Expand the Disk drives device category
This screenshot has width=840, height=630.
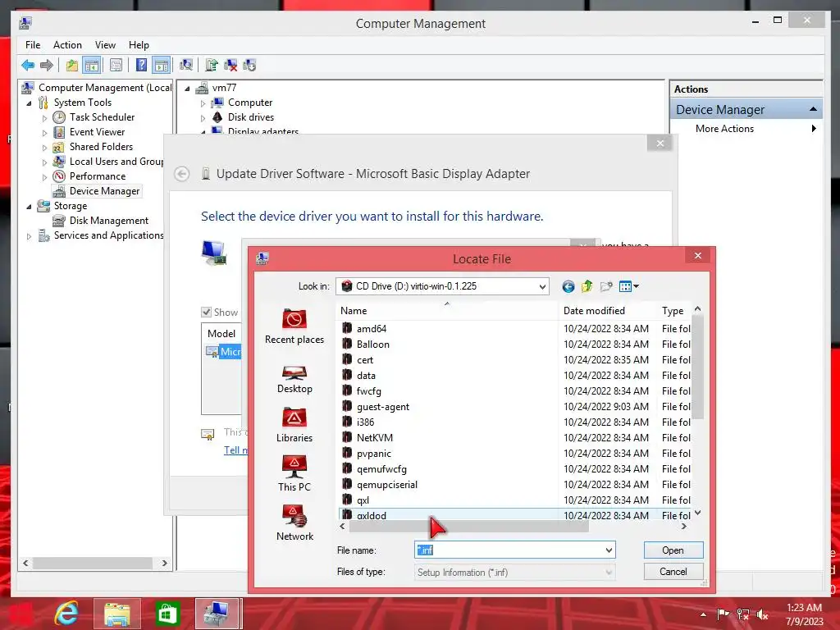coord(203,118)
